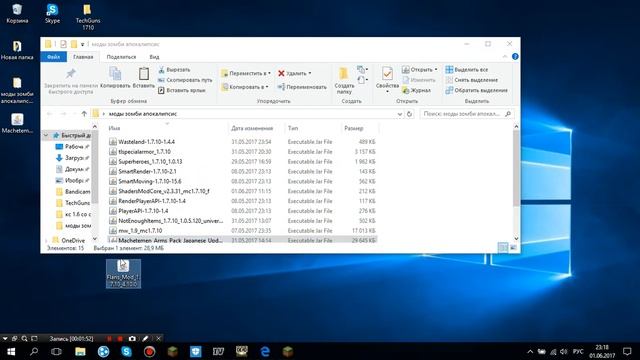Click Paste shortcut (Вставить ярлык)
This screenshot has width=640, height=360.
[182, 90]
